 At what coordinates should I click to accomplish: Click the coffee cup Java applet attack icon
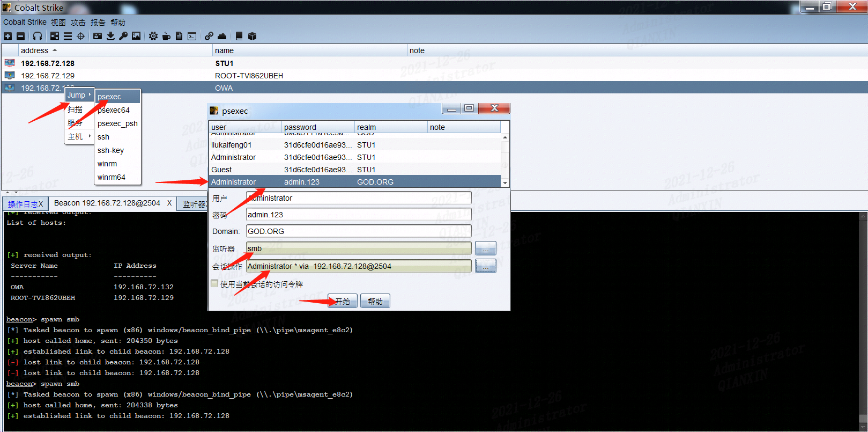coord(166,36)
